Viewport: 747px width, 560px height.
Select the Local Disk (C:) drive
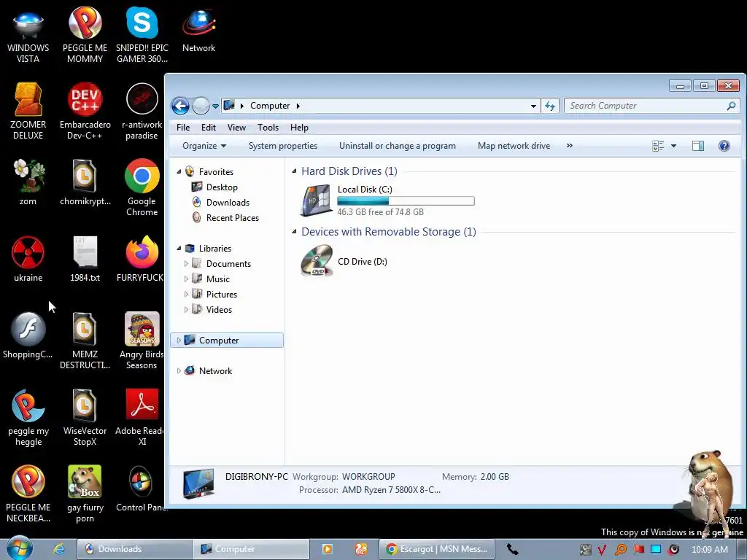coord(387,201)
